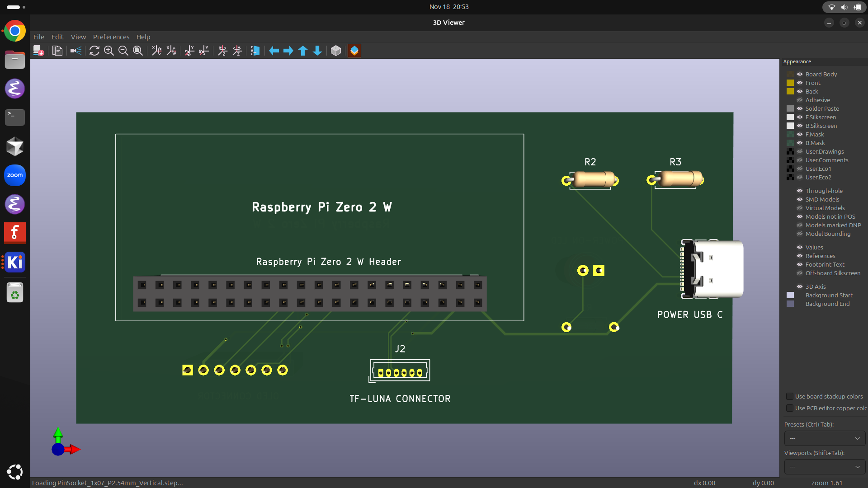Click the Background Start color swatch
The height and width of the screenshot is (488, 868).
tap(790, 295)
